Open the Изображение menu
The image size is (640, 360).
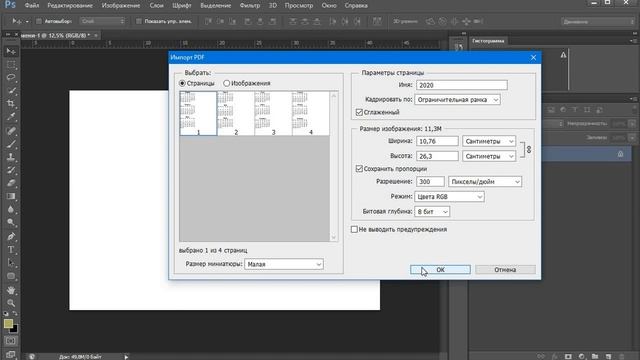121,6
